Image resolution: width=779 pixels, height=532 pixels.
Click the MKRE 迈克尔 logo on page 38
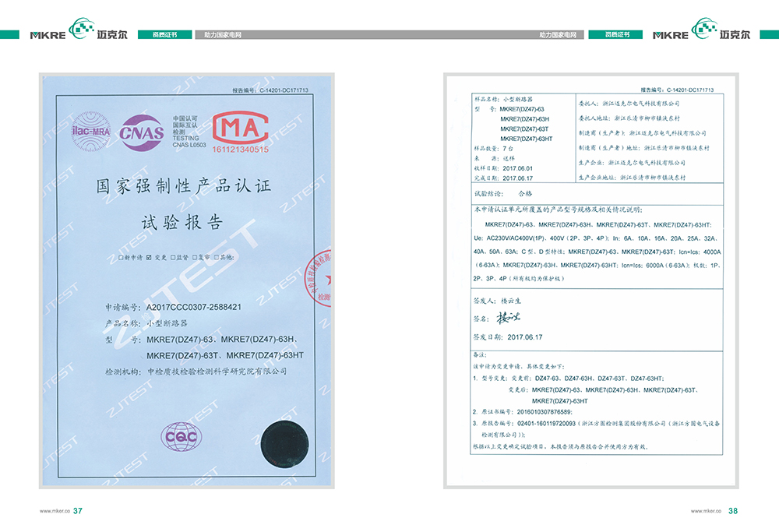coord(702,29)
